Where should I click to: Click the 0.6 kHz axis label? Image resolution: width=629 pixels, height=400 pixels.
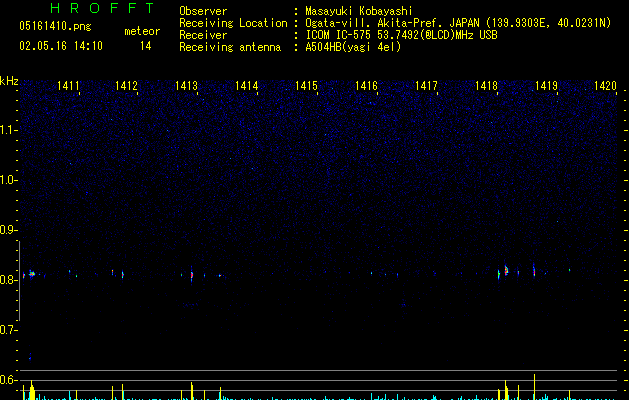coord(8,380)
